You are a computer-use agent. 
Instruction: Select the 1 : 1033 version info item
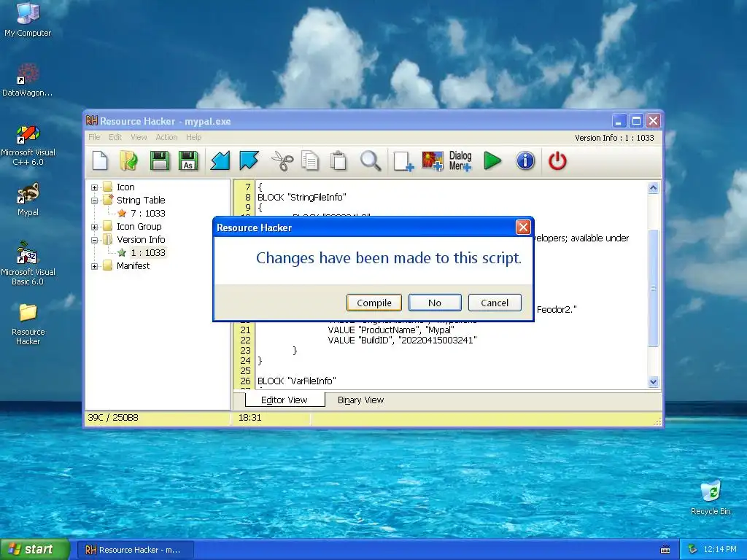(148, 253)
